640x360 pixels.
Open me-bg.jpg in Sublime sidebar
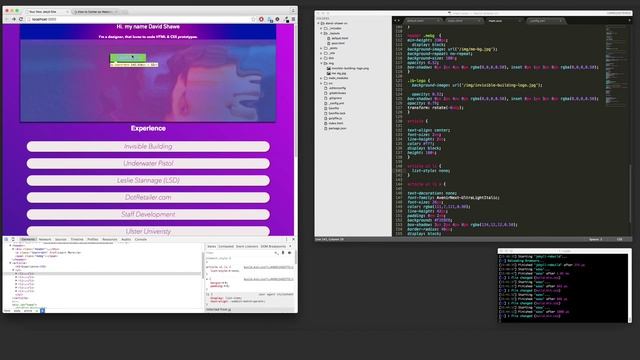(338, 73)
